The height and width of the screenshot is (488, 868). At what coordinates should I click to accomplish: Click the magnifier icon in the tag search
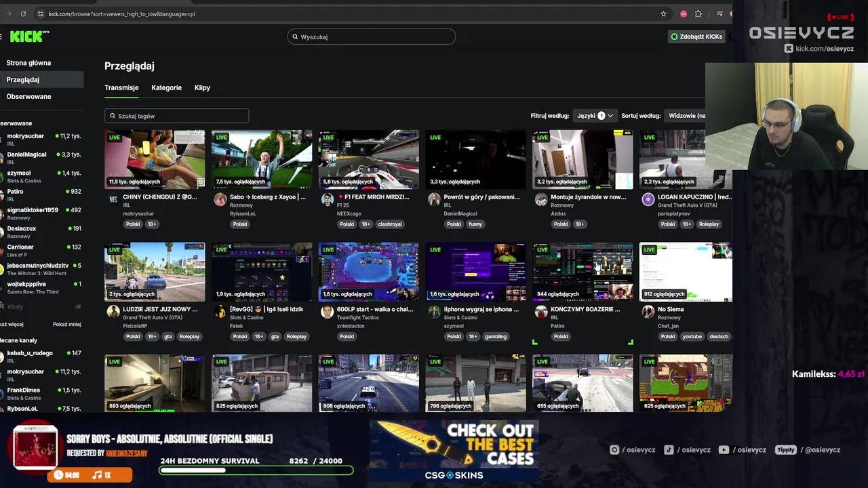[x=113, y=116]
